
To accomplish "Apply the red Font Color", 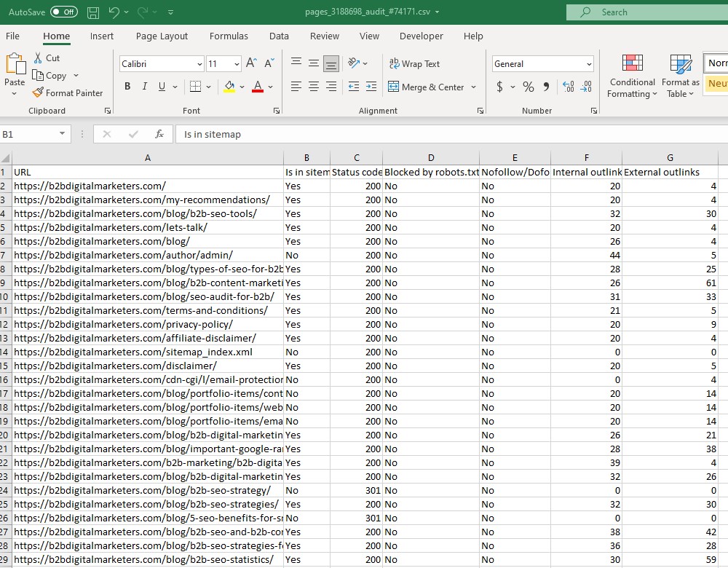I will pos(258,87).
